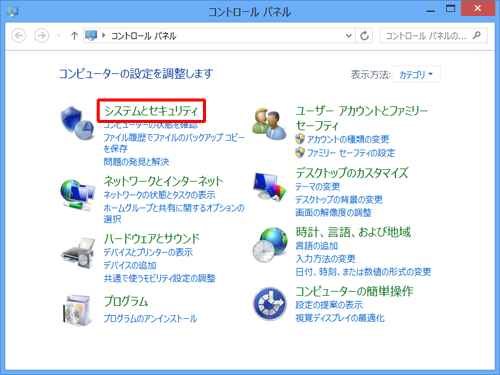Go up one level with Up arrow
500x375 pixels.
[x=74, y=36]
